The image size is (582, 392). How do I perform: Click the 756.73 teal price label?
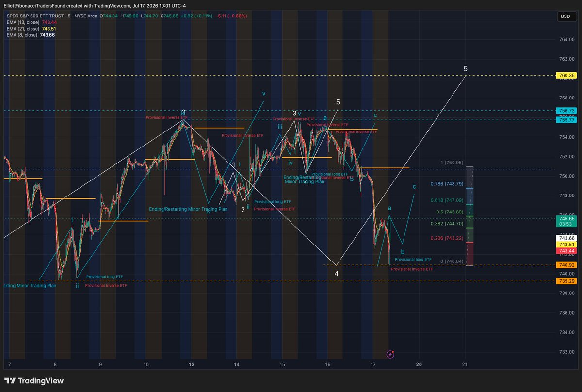tap(566, 111)
